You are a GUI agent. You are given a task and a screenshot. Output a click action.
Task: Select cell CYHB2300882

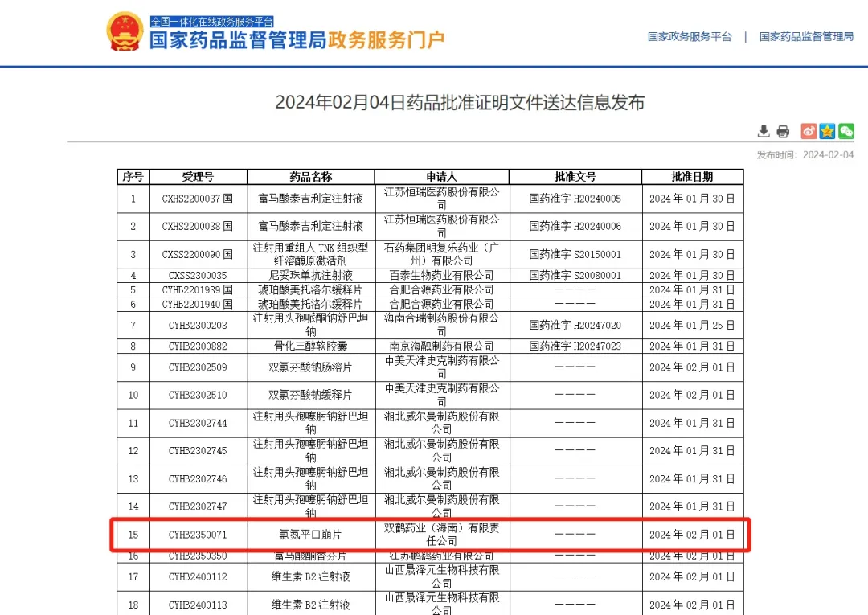[198, 346]
